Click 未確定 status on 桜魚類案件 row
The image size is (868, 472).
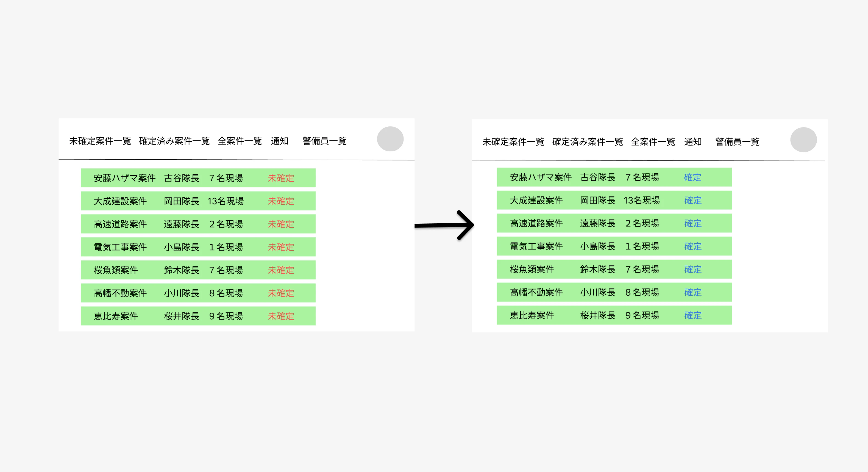click(281, 270)
